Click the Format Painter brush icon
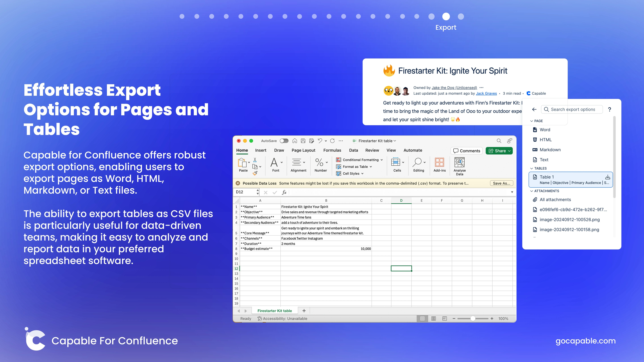This screenshot has height=362, width=644. (255, 173)
